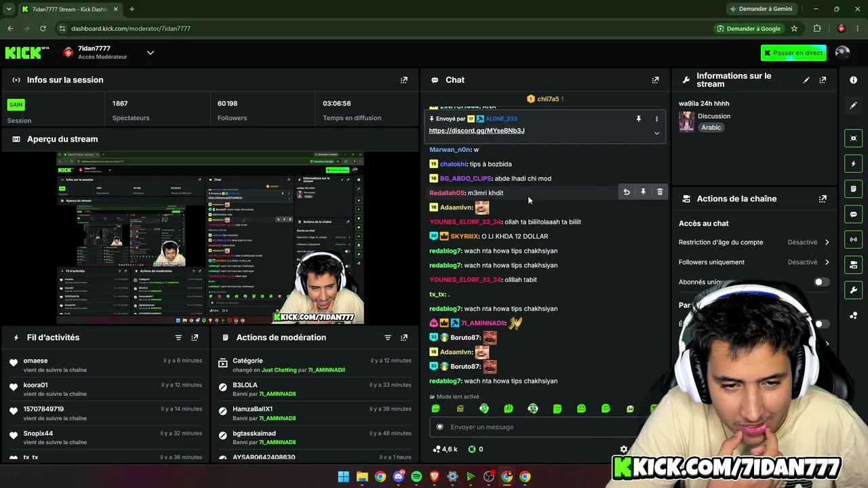The height and width of the screenshot is (488, 868).
Task: Pop out the Actions de modération panel
Action: pyautogui.click(x=404, y=338)
